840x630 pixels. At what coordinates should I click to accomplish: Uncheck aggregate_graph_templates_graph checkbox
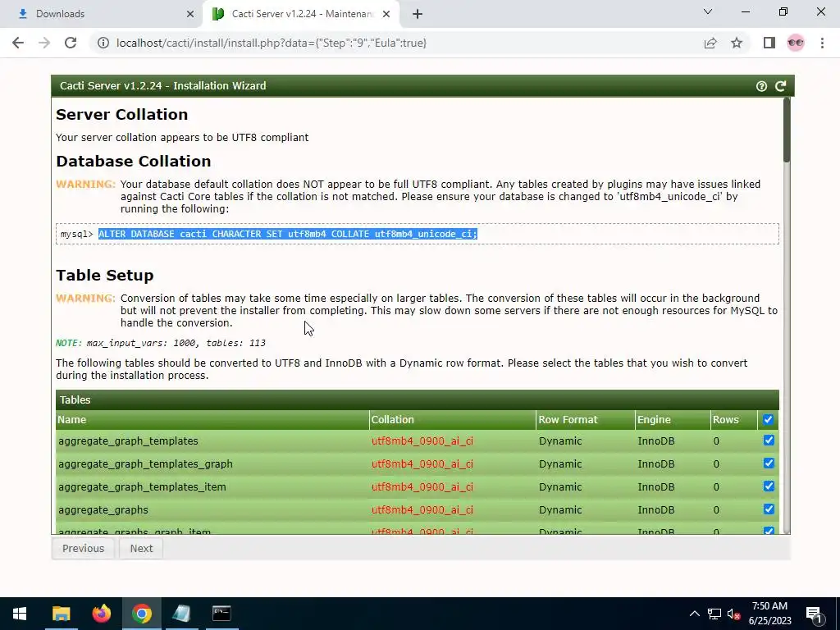click(x=769, y=463)
